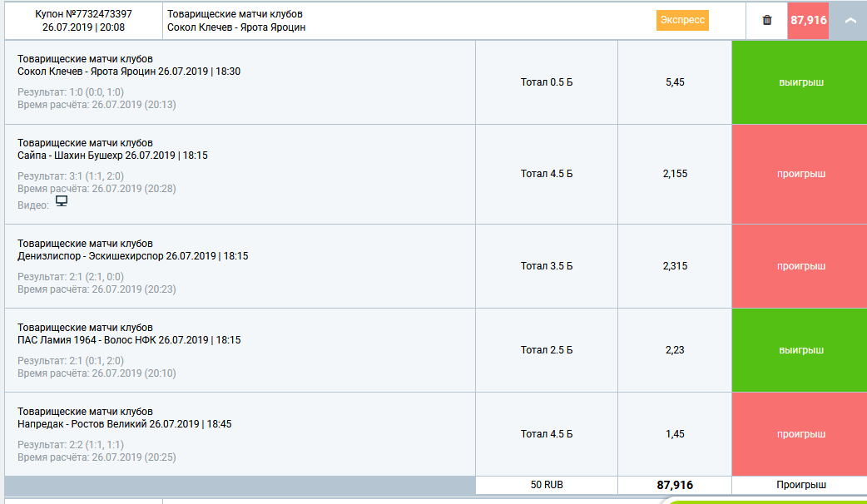Click the 5,45 odds value
The height and width of the screenshot is (504, 867).
pyautogui.click(x=675, y=82)
